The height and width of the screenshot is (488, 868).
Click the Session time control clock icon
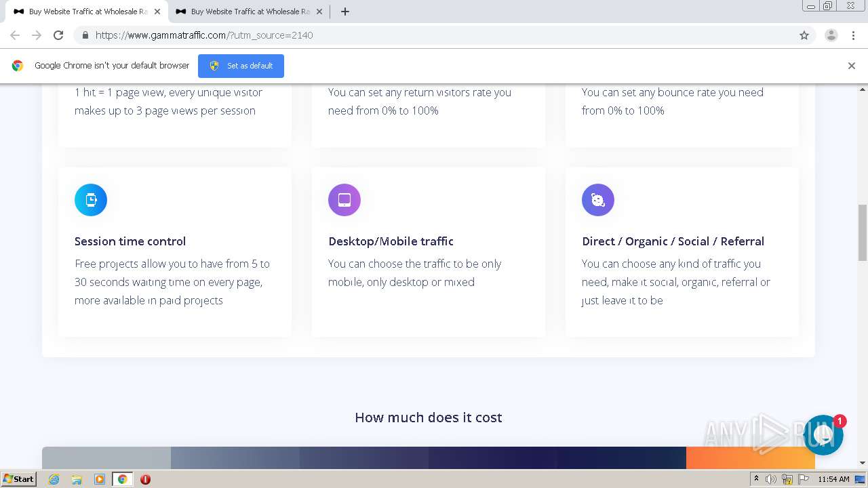91,200
